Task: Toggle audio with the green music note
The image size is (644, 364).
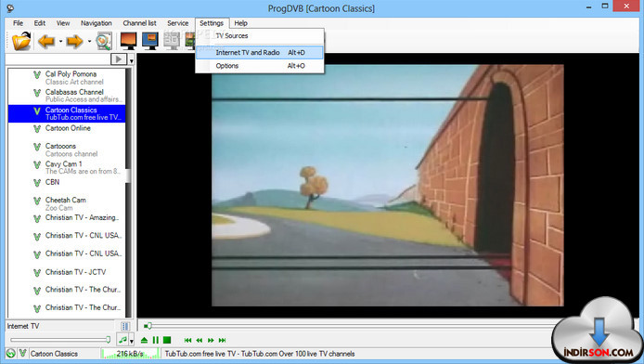Action: click(122, 340)
